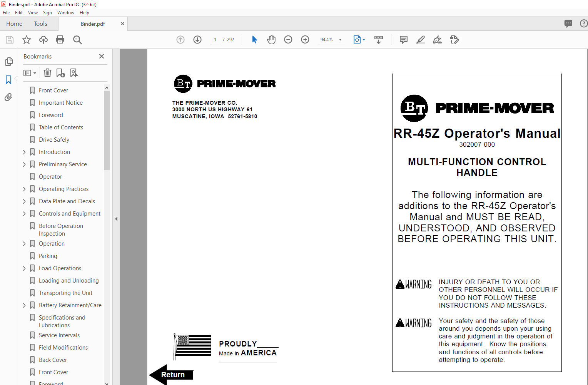The image size is (588, 385).
Task: Open the Drive Safely bookmark
Action: (x=54, y=140)
